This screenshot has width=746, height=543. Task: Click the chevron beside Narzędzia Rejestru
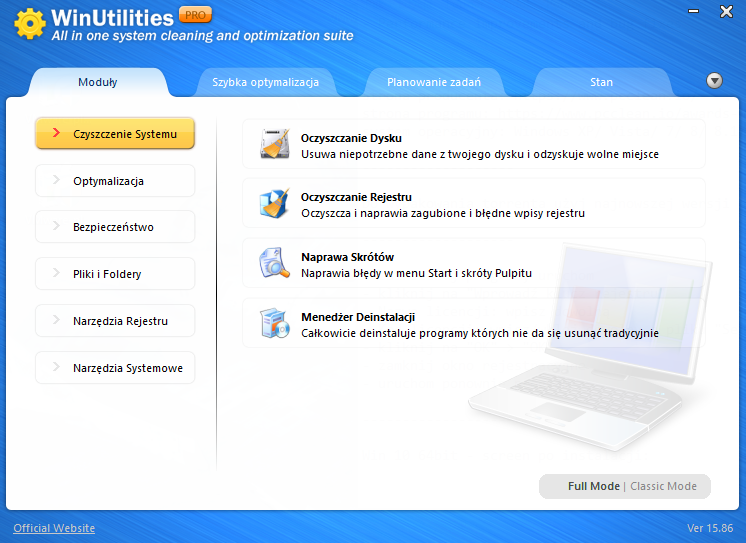tap(56, 320)
